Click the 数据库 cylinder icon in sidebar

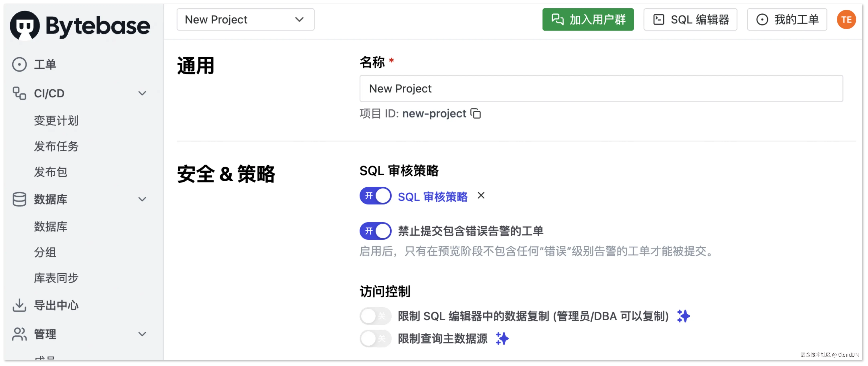tap(19, 199)
